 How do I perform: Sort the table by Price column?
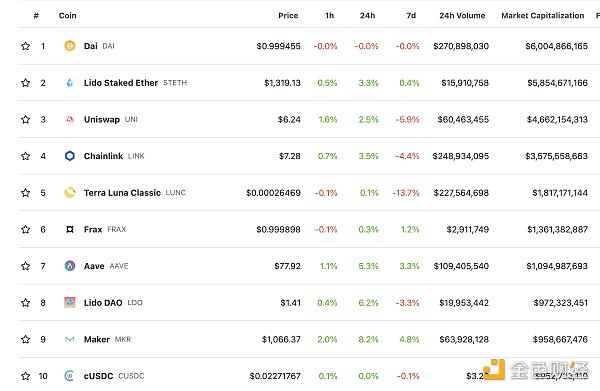[x=288, y=16]
